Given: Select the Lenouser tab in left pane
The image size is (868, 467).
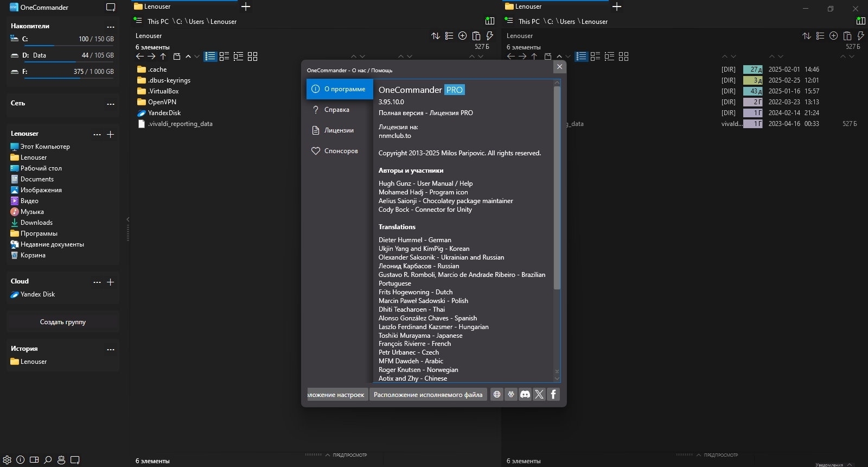Looking at the screenshot, I should (x=184, y=7).
